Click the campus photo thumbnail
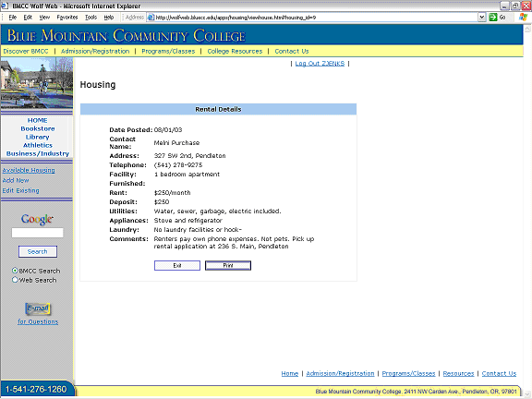Image resolution: width=532 pixels, height=399 pixels. 37,83
